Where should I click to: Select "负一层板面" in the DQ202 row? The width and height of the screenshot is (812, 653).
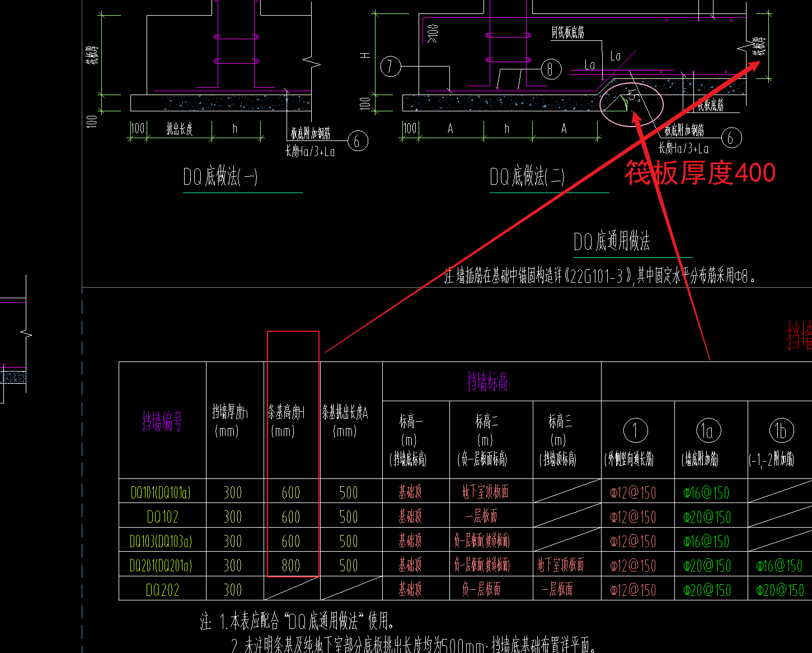coord(481,589)
